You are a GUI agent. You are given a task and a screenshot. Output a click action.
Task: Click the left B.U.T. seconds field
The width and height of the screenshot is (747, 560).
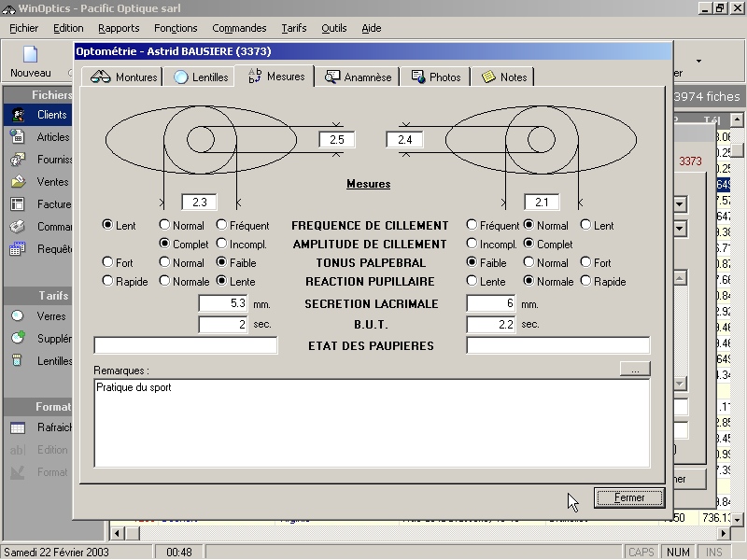222,325
